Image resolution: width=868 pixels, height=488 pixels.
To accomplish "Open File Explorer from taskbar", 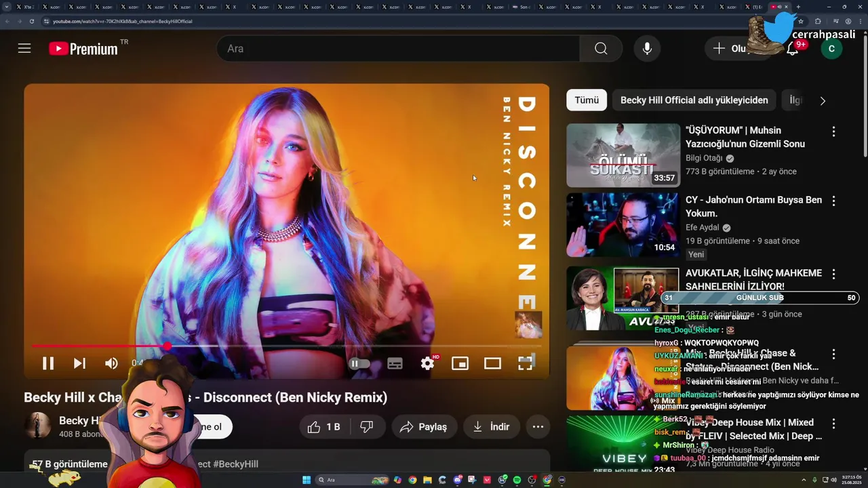I will pos(427,480).
